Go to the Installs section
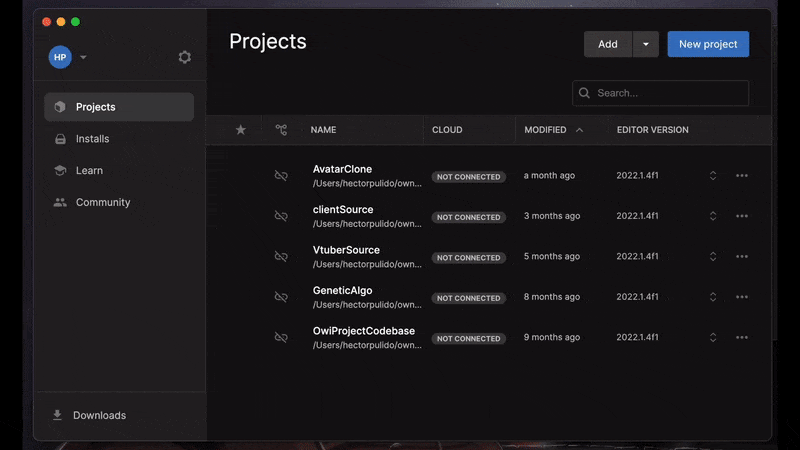This screenshot has height=450, width=800. (92, 139)
